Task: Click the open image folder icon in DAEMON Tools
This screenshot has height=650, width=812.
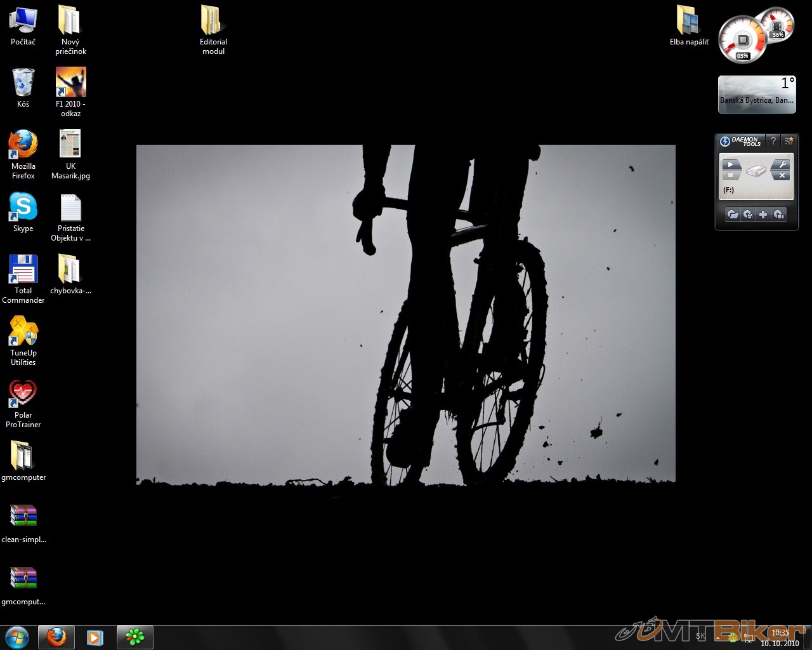Action: coord(732,215)
